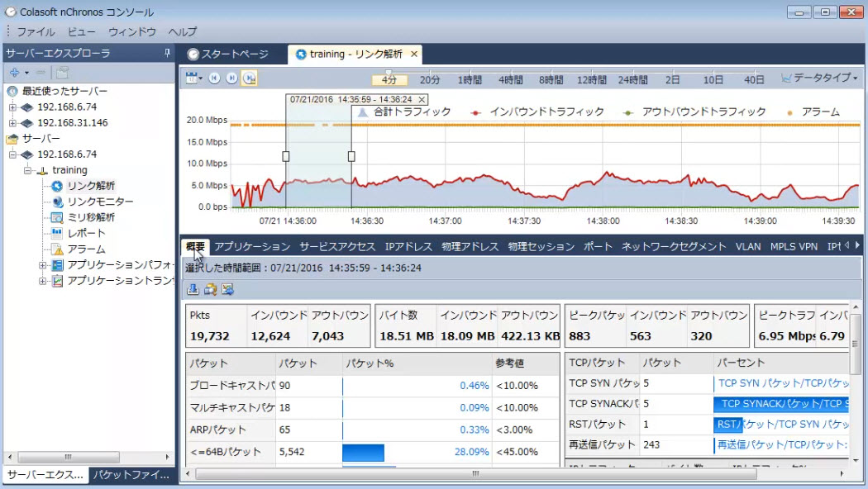
Task: Open the ビュー menu
Action: coord(81,32)
